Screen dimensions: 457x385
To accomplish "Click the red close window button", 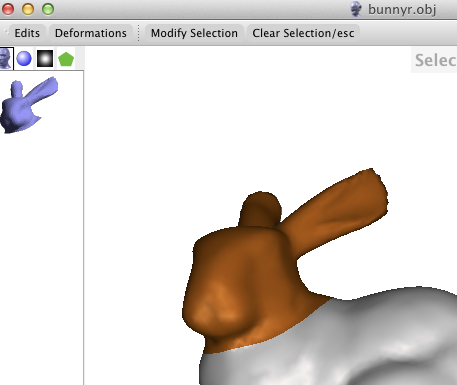I will click(8, 9).
